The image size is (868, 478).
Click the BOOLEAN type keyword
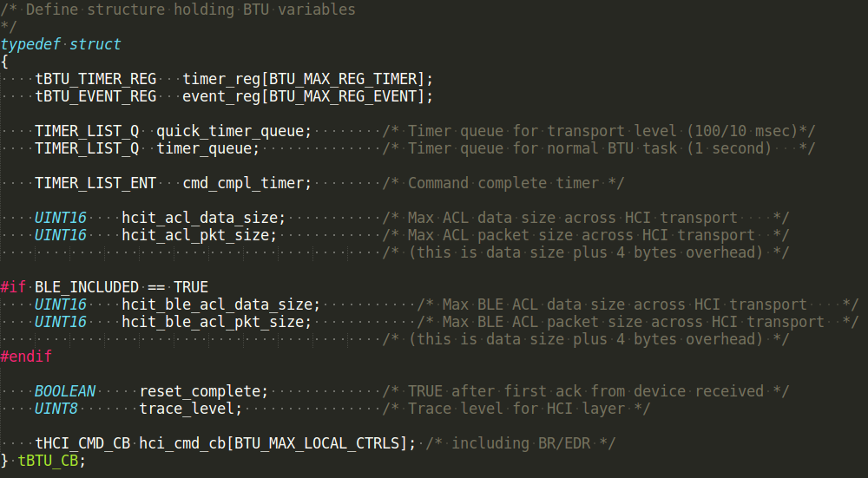point(65,391)
